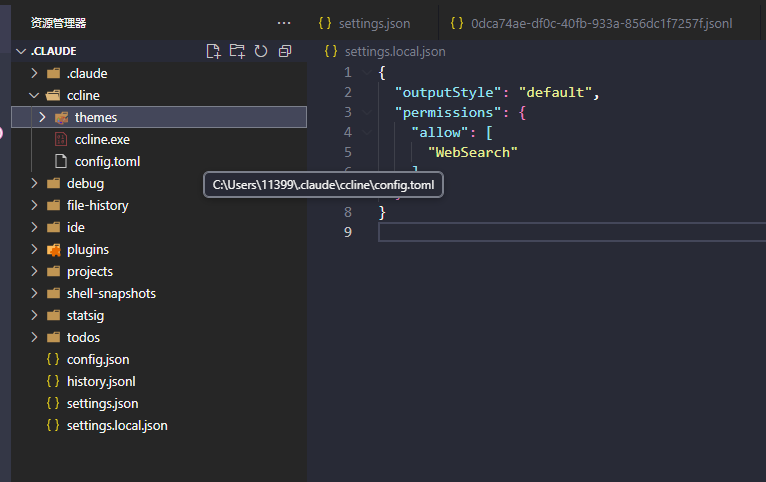766x482 pixels.
Task: Open the explorer more actions ellipsis menu
Action: (x=284, y=23)
